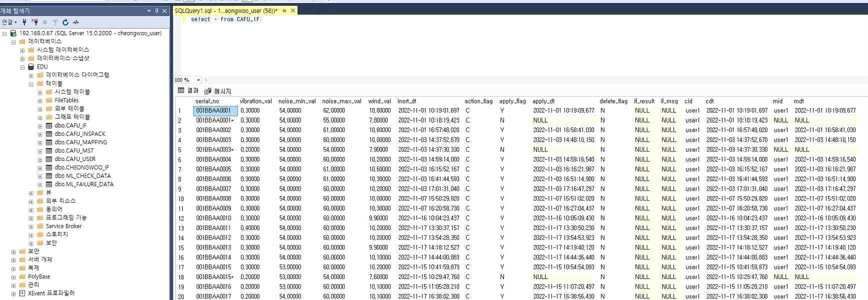Open the 100 % zoom dropdown

tap(198, 80)
